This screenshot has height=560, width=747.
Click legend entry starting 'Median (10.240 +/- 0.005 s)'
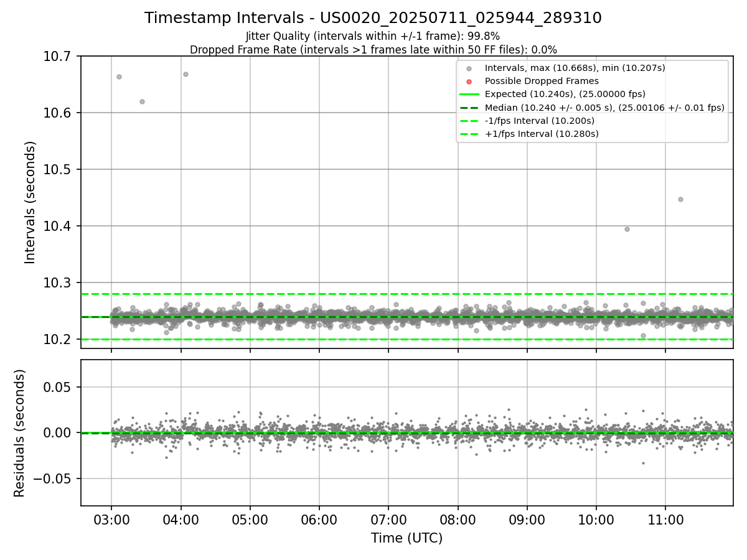coord(604,108)
